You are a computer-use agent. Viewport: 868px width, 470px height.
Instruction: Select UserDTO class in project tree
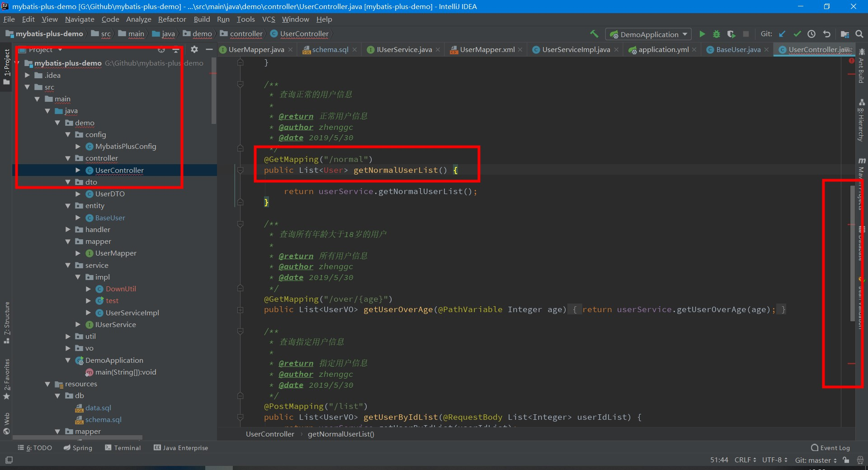[110, 194]
